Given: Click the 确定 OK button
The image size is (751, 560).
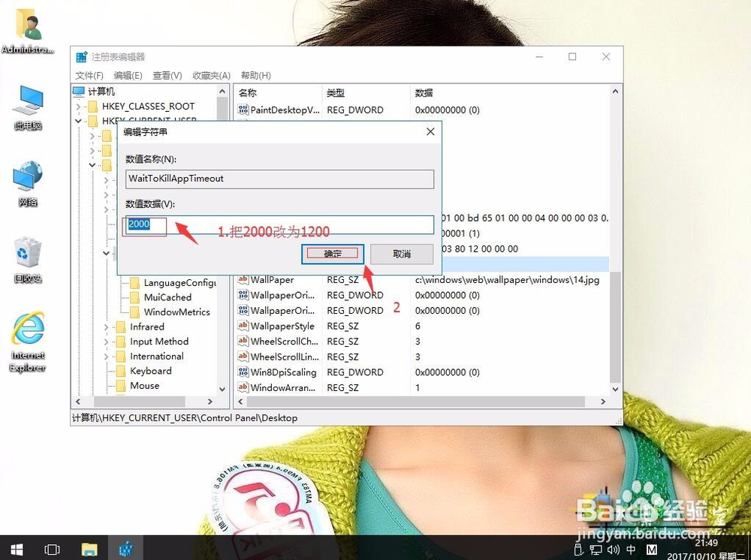Looking at the screenshot, I should coord(333,254).
